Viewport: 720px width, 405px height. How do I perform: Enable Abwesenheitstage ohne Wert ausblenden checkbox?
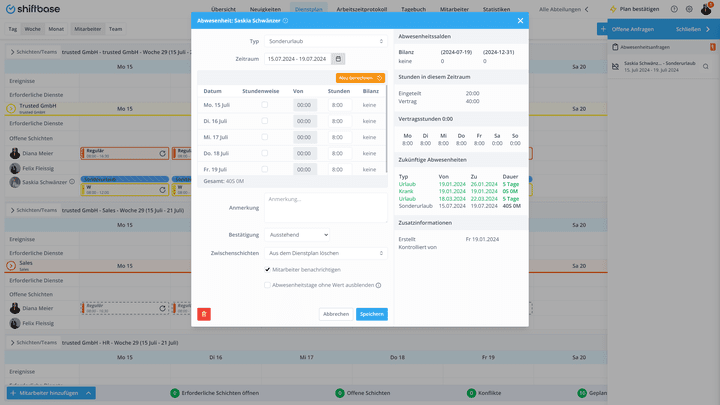point(267,285)
